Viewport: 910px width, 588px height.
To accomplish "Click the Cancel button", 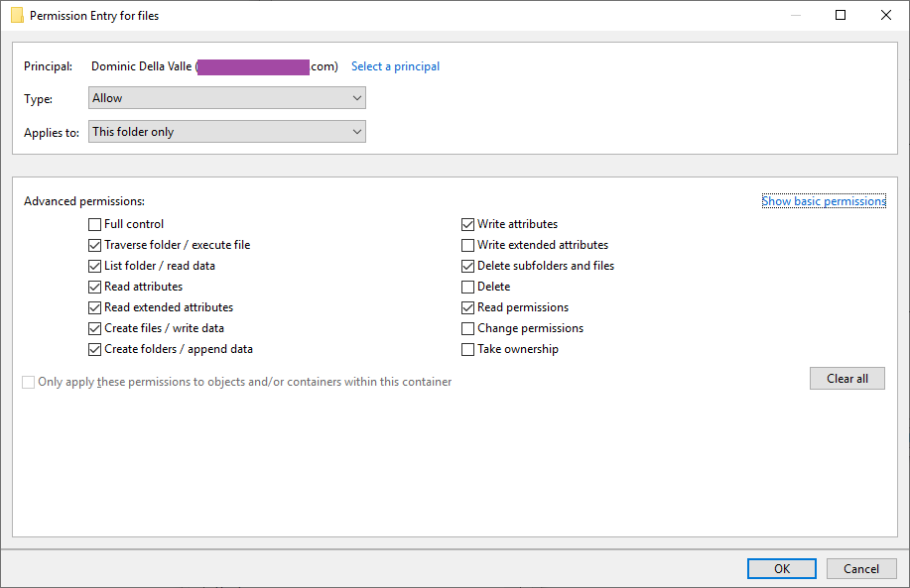I will [x=861, y=569].
